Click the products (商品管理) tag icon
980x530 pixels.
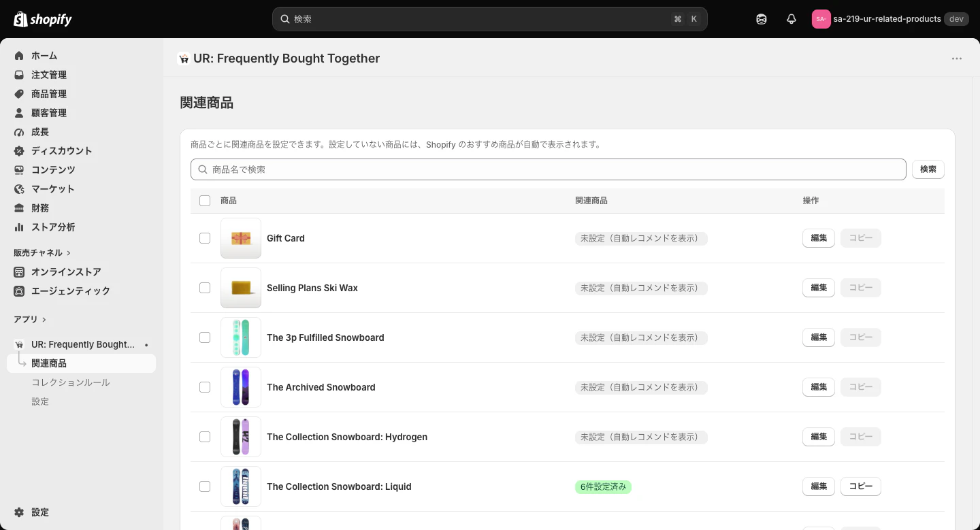19,94
